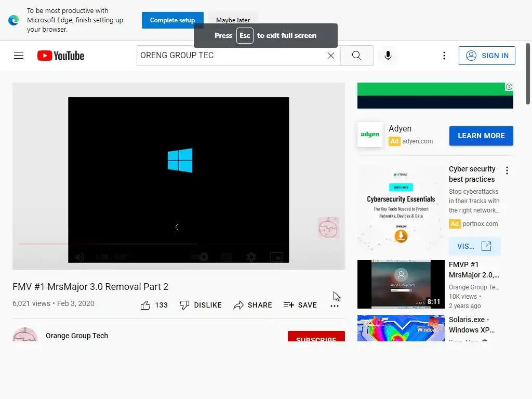Click the 6,021 views date text

[54, 303]
